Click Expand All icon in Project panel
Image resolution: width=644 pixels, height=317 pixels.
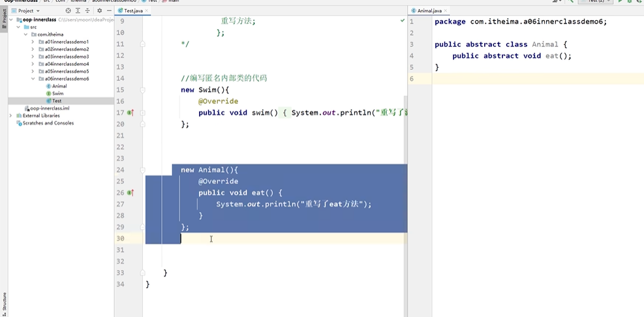[78, 10]
